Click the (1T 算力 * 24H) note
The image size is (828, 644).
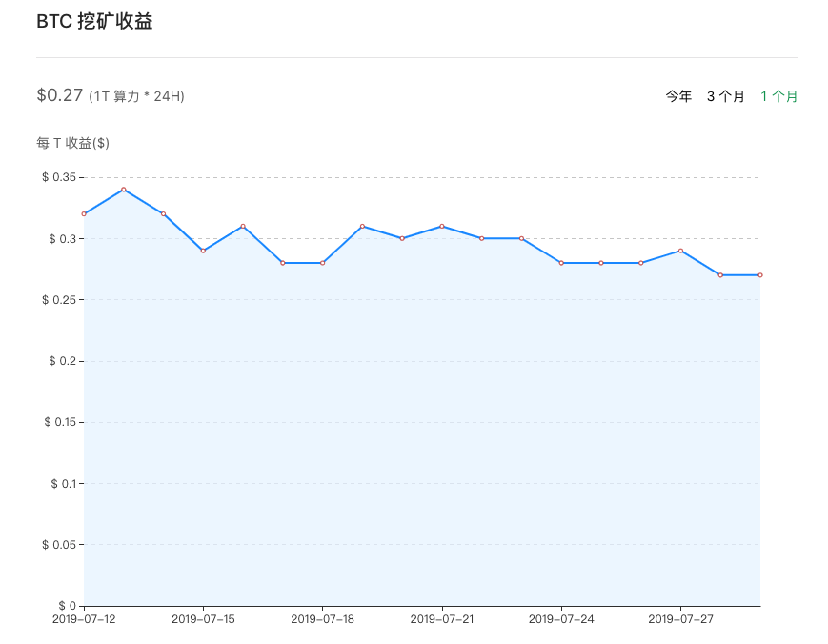(136, 96)
